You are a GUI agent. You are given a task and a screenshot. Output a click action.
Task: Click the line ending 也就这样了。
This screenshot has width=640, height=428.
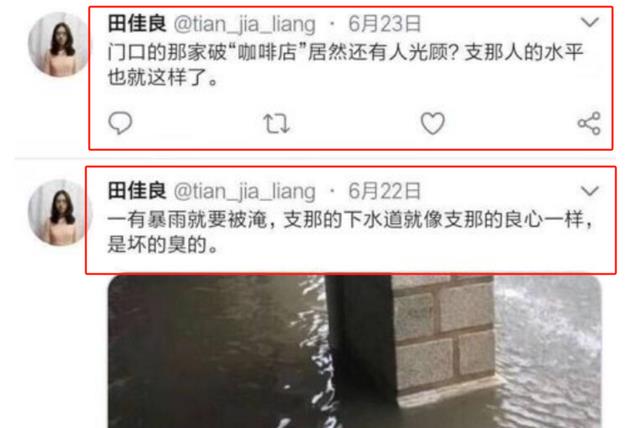pos(163,78)
